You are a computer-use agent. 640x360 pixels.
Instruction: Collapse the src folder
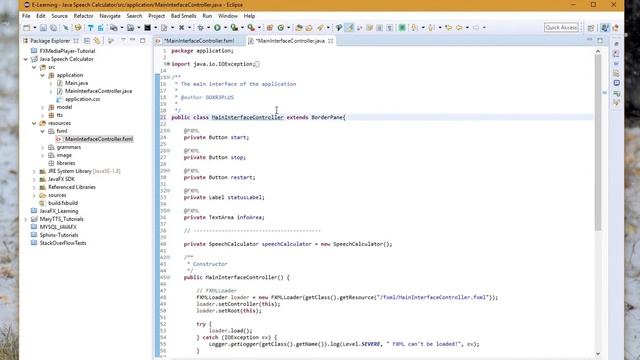34,67
